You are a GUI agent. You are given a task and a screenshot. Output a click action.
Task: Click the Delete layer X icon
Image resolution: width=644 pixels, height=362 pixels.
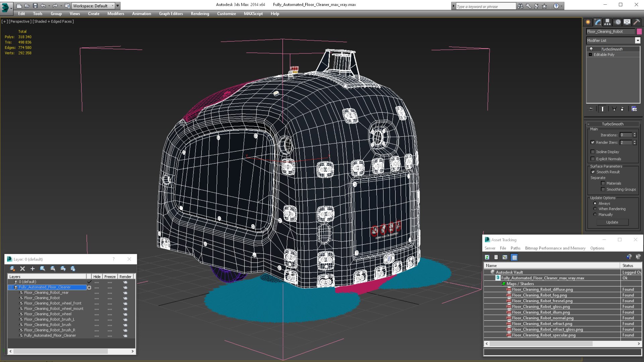coord(22,268)
